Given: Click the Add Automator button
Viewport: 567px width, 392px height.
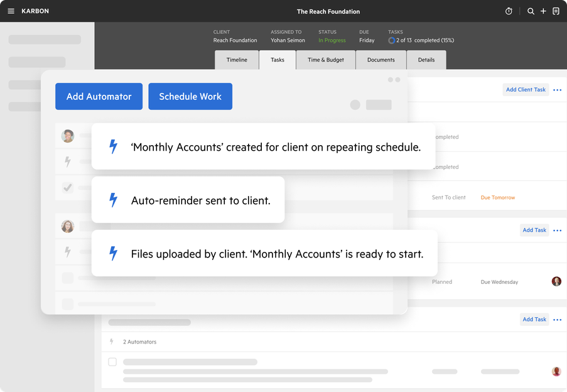Looking at the screenshot, I should click(x=99, y=96).
